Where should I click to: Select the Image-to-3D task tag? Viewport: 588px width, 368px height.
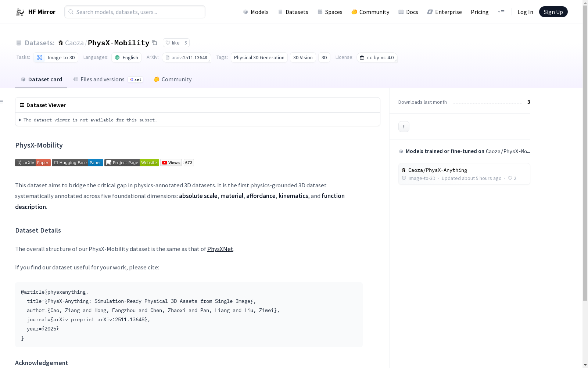click(56, 57)
